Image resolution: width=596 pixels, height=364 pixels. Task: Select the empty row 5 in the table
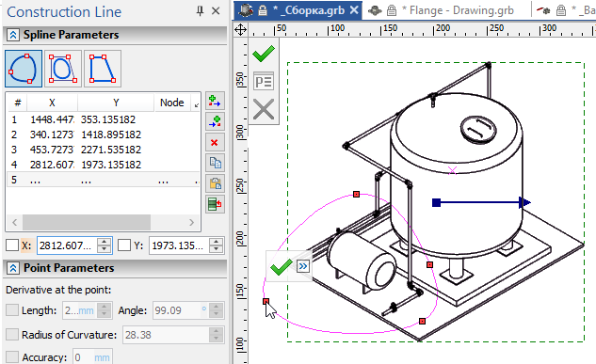[104, 180]
